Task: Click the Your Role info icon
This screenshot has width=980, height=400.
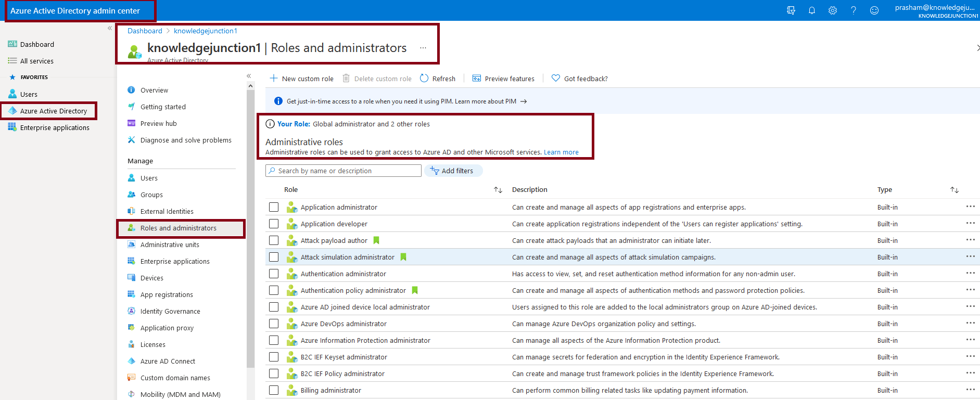Action: 270,124
